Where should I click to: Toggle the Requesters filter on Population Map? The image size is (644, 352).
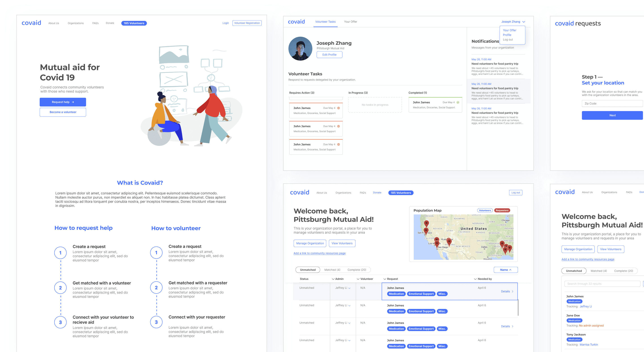pos(502,210)
